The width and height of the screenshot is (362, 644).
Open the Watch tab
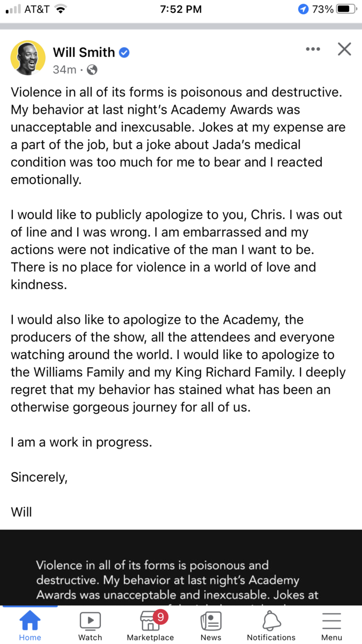(90, 627)
